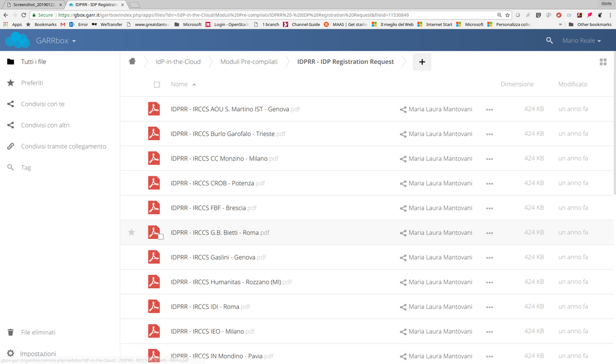Tick the select-all files checkbox
Viewport: 616px width, 364px height.
click(157, 85)
